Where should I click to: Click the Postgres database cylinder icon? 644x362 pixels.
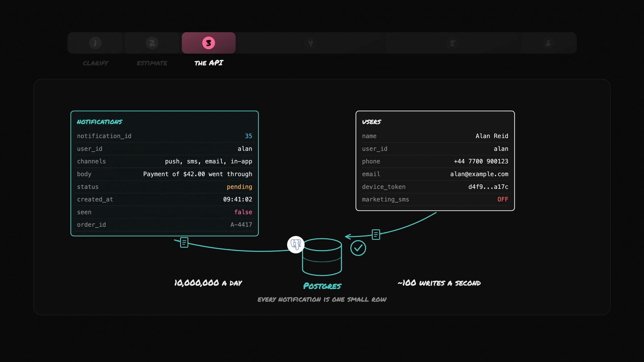pos(322,257)
